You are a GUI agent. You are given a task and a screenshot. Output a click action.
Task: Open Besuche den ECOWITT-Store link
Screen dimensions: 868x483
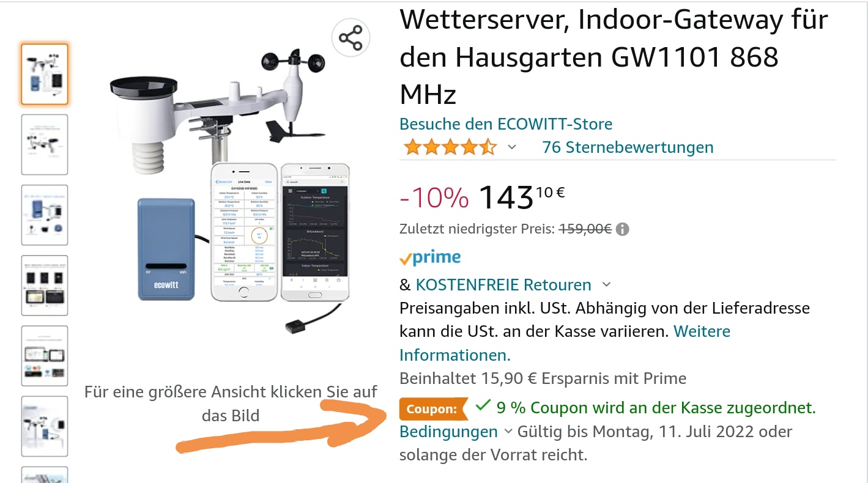pos(506,124)
